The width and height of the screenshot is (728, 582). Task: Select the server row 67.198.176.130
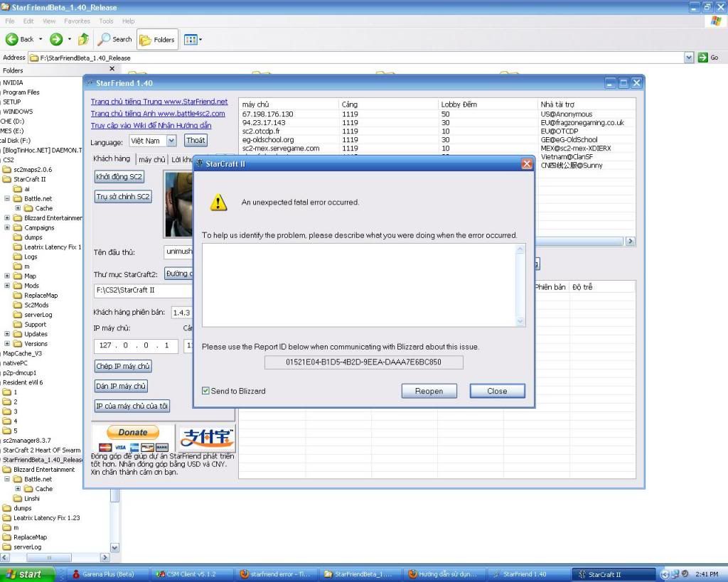pyautogui.click(x=437, y=114)
